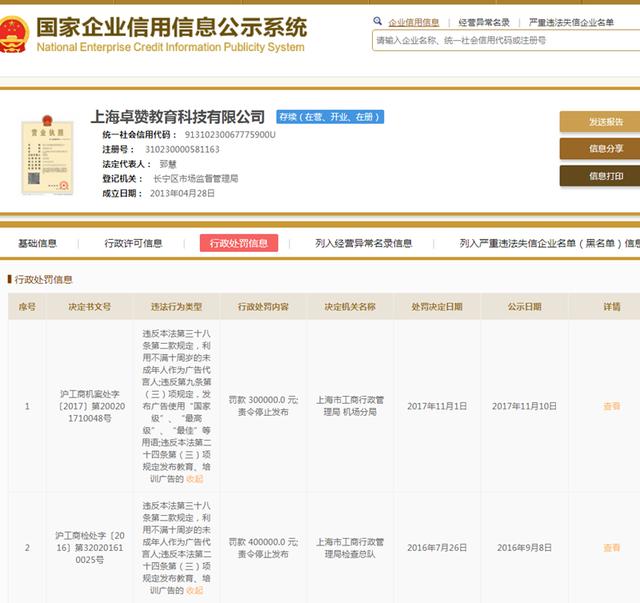This screenshot has width=640, height=603.
Task: Collapse the second penalty's violation text via 收起
Action: click(x=194, y=590)
